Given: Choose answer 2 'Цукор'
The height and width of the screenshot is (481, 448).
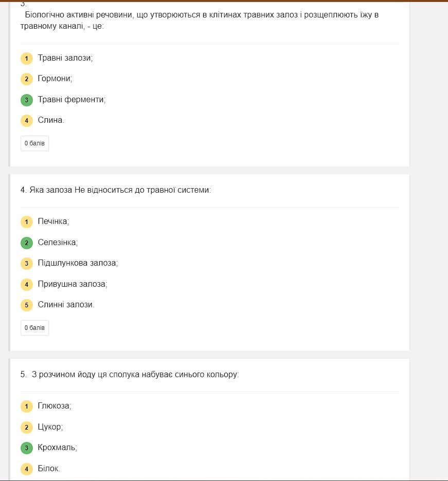Looking at the screenshot, I should [50, 427].
